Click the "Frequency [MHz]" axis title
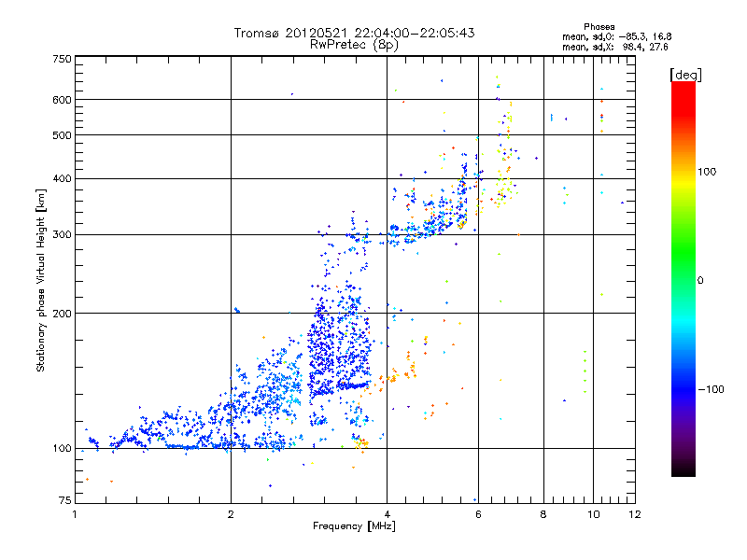This screenshot has height=560, width=747. pyautogui.click(x=354, y=526)
